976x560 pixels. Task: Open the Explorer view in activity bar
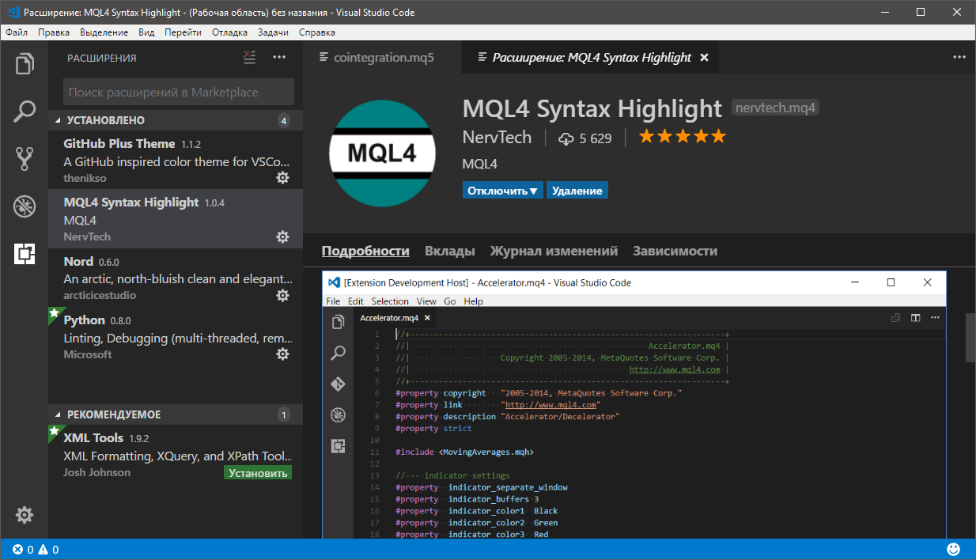25,64
